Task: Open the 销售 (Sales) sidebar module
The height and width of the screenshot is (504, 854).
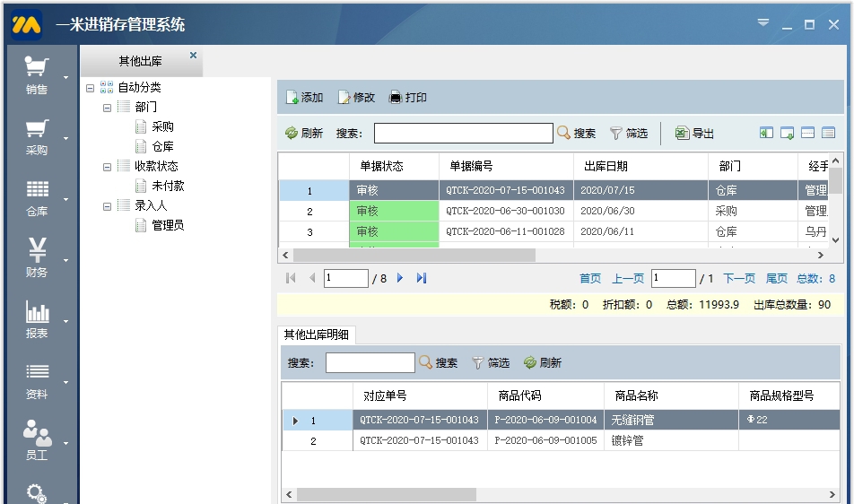Action: click(x=37, y=74)
